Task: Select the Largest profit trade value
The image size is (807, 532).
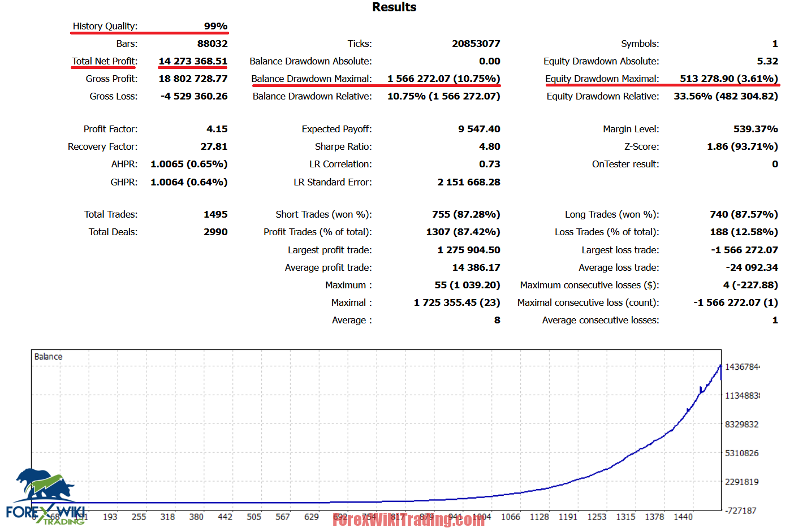Action: [468, 250]
